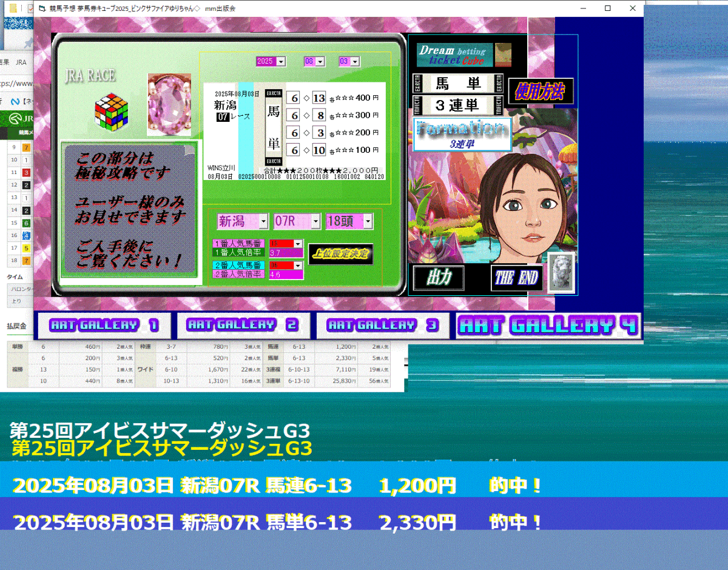Click the folder icon in the background window
This screenshot has height=570, width=728.
coord(13,8)
